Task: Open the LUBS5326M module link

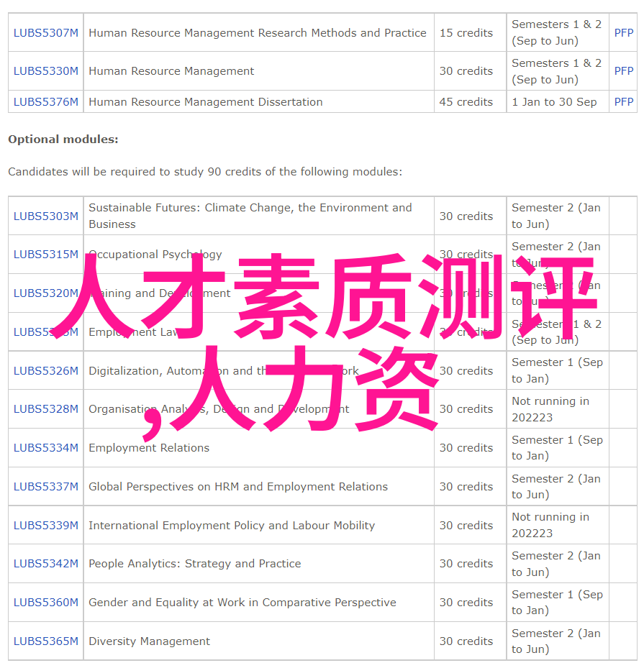Action: pyautogui.click(x=46, y=371)
